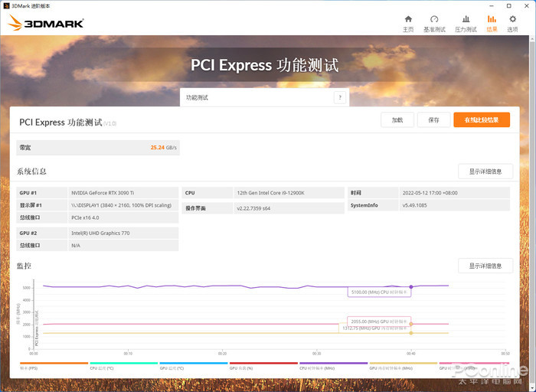Click the 25.24 GB/s bandwidth value

point(163,147)
